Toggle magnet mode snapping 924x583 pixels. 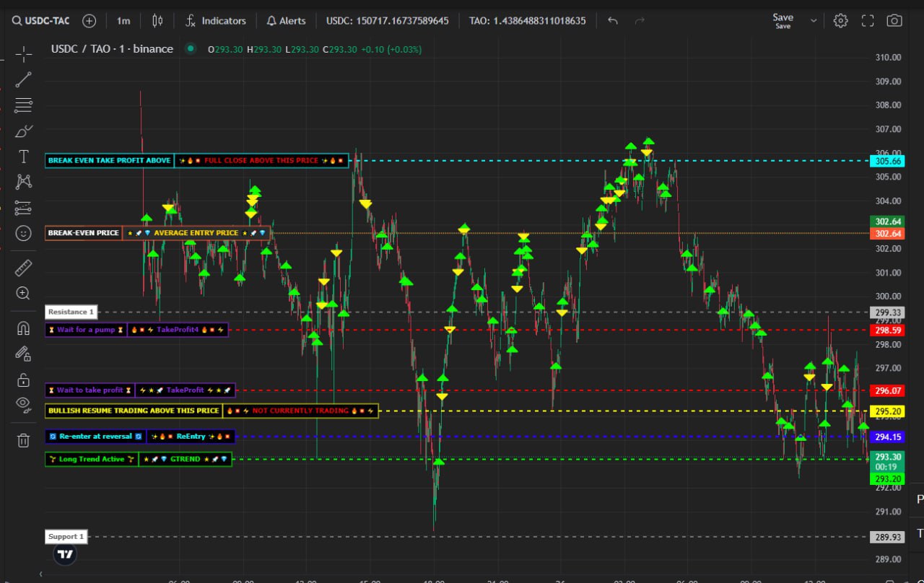coord(23,328)
